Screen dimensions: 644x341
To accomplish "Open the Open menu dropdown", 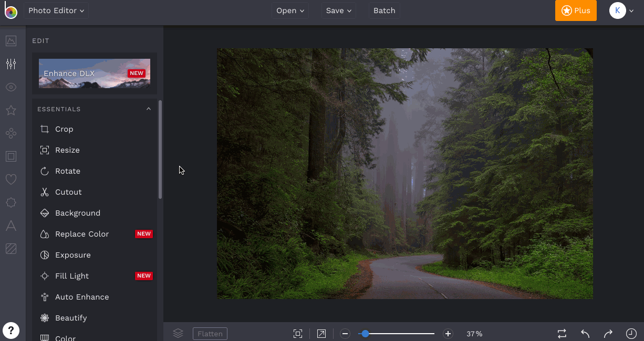I will pyautogui.click(x=290, y=10).
